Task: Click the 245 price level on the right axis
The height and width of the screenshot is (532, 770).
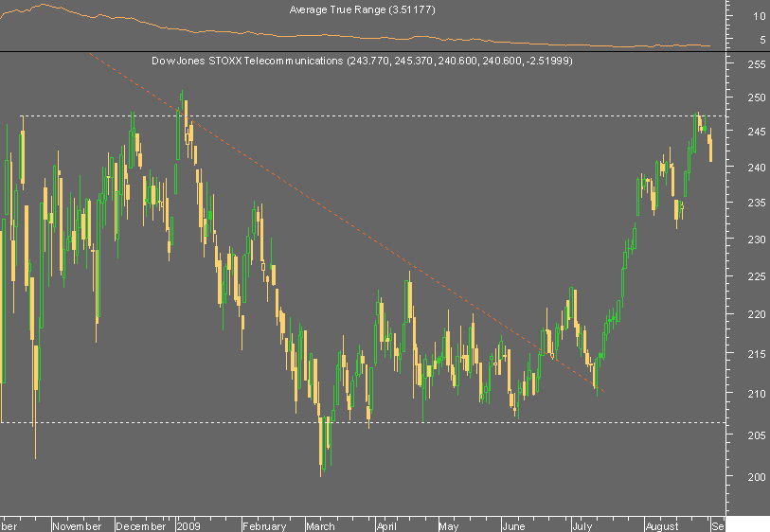Action: pos(756,132)
